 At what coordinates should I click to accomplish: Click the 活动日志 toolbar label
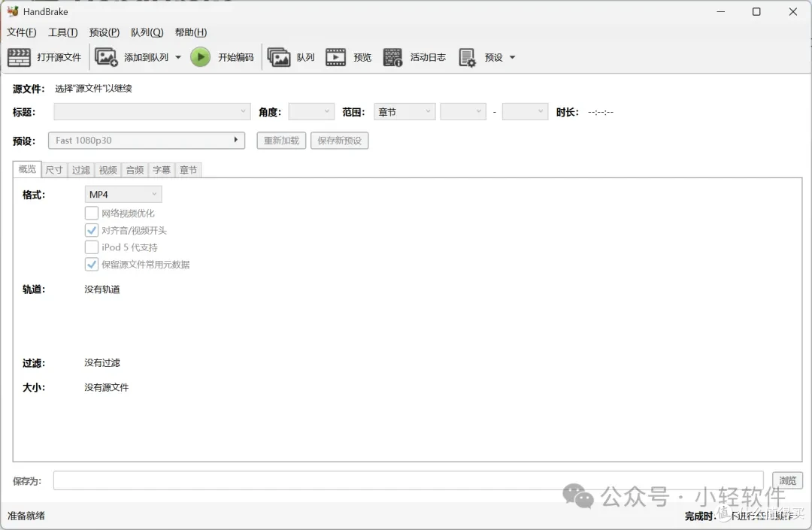[428, 57]
